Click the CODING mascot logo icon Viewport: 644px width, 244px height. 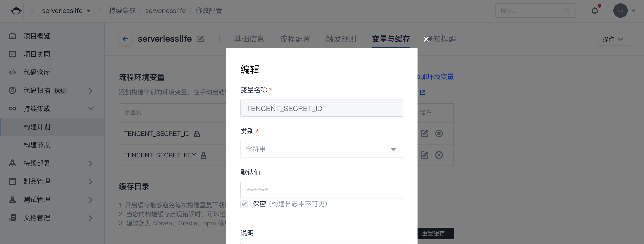(16, 11)
